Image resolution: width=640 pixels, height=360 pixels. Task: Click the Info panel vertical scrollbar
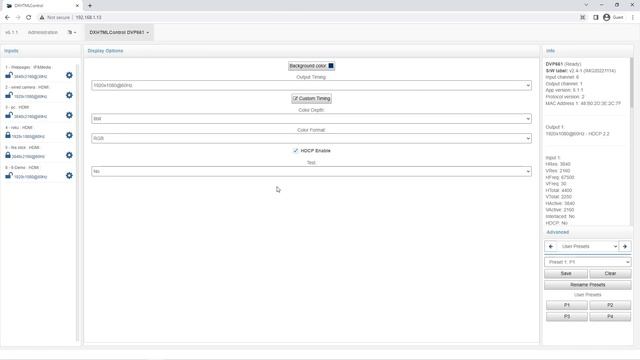(632, 84)
